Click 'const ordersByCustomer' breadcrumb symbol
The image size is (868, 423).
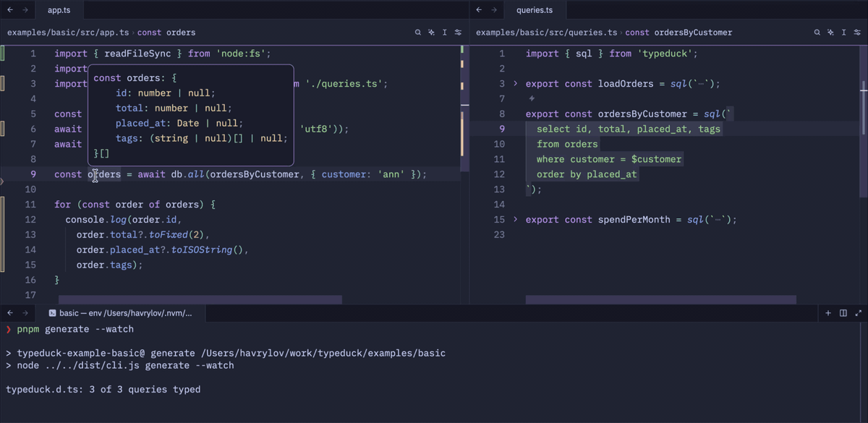(x=678, y=33)
